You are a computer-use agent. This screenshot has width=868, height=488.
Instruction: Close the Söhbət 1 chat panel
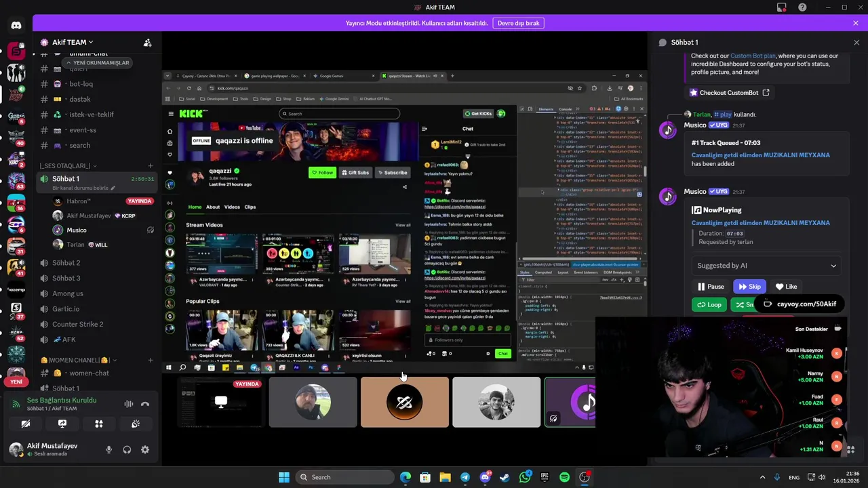pos(856,42)
